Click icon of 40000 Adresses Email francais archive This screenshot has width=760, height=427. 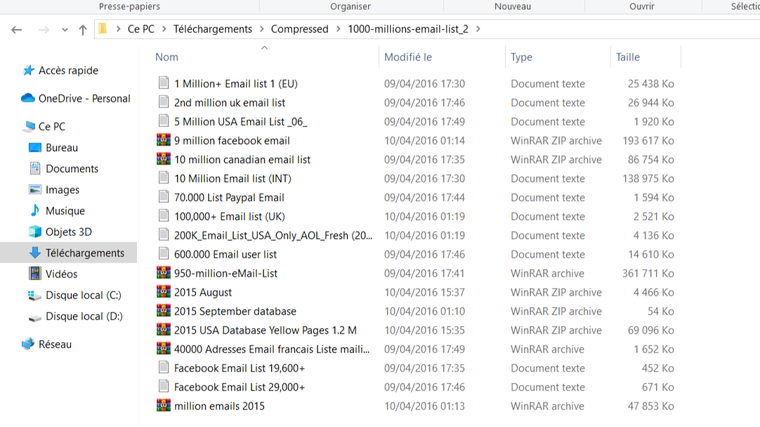click(x=163, y=348)
